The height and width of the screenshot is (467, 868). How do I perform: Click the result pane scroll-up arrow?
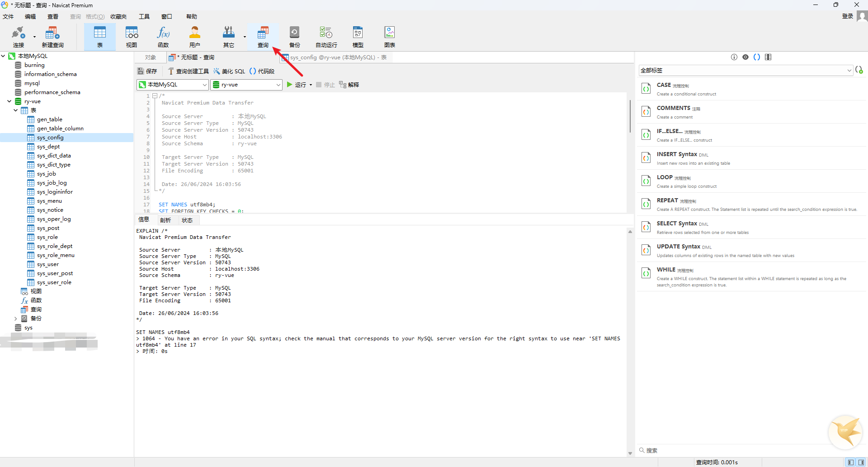(x=630, y=232)
